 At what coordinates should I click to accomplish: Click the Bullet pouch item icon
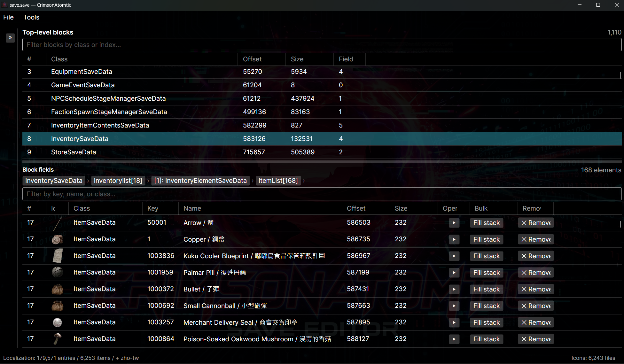[58, 289]
